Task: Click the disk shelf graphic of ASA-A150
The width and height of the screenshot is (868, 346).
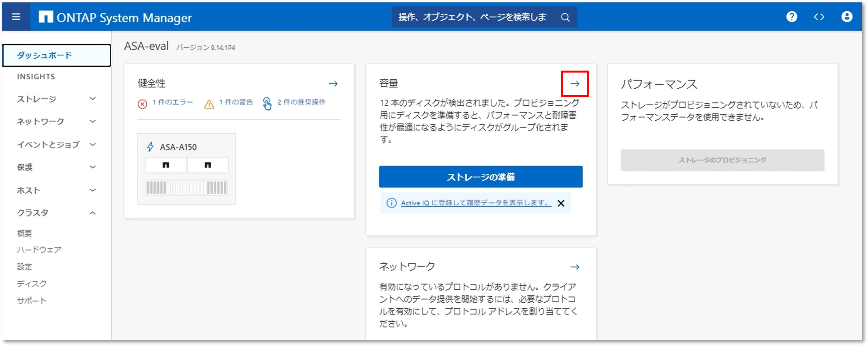Action: pos(186,188)
